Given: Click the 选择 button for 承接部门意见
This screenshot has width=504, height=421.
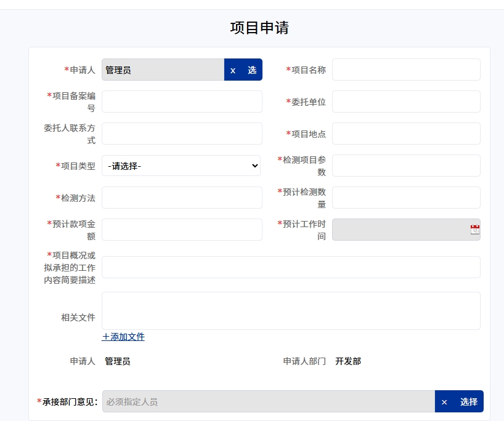Looking at the screenshot, I should [469, 401].
